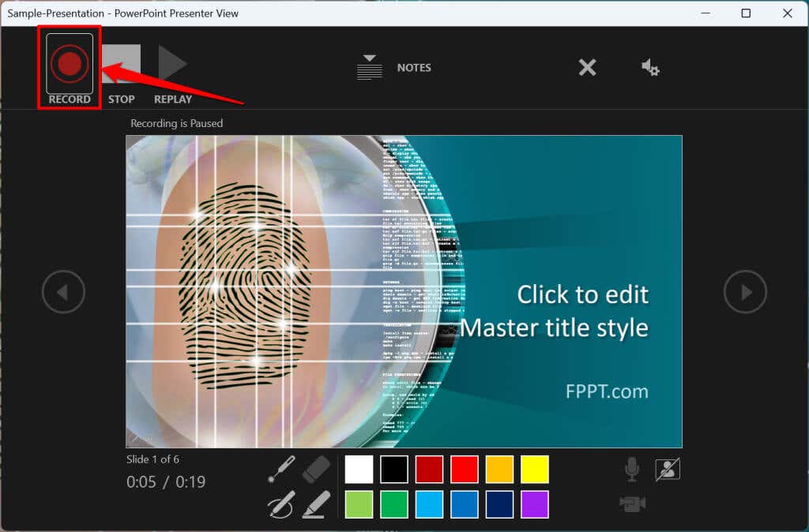809x532 pixels.
Task: Toggle the microphone on or off
Action: [632, 469]
